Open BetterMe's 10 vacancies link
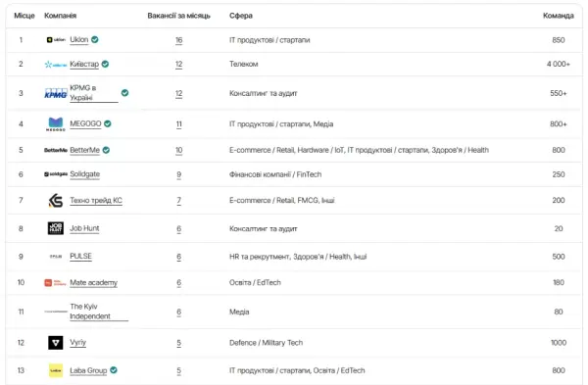This screenshot has height=385, width=588. (179, 150)
